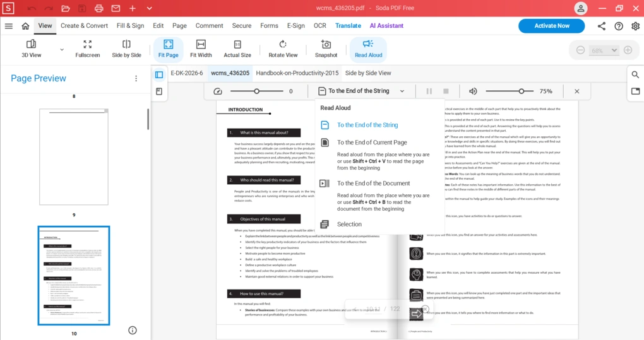Image resolution: width=644 pixels, height=340 pixels.
Task: Close the Read Aloud toolbar
Action: pos(576,91)
